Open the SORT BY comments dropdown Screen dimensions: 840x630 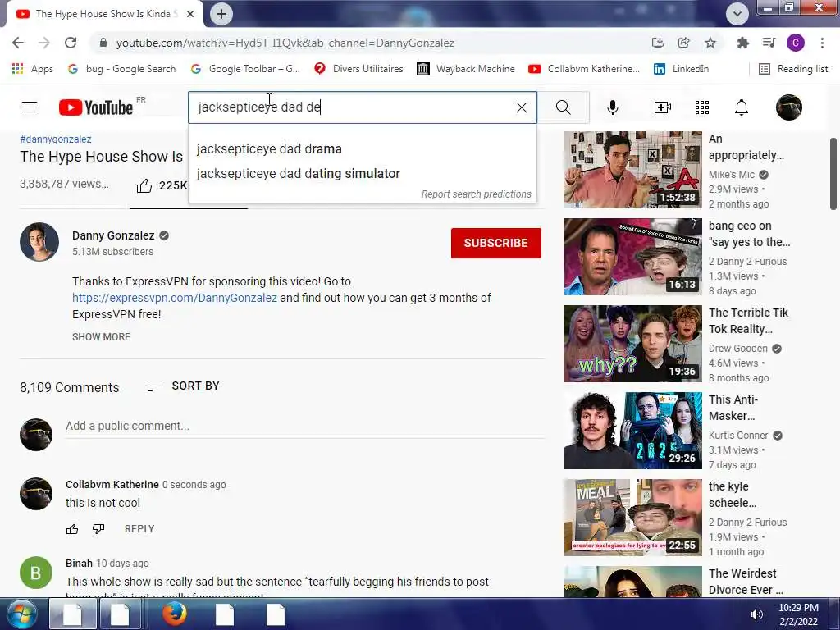pyautogui.click(x=183, y=386)
